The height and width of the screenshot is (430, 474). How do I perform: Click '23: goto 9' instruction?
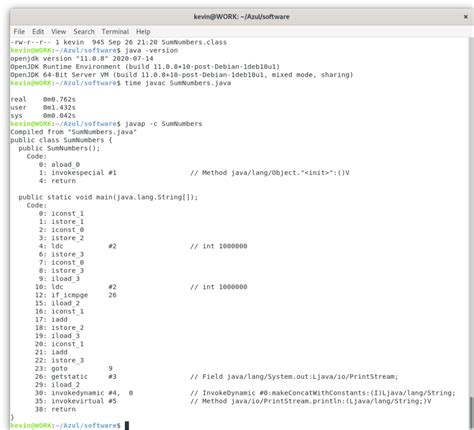74,369
